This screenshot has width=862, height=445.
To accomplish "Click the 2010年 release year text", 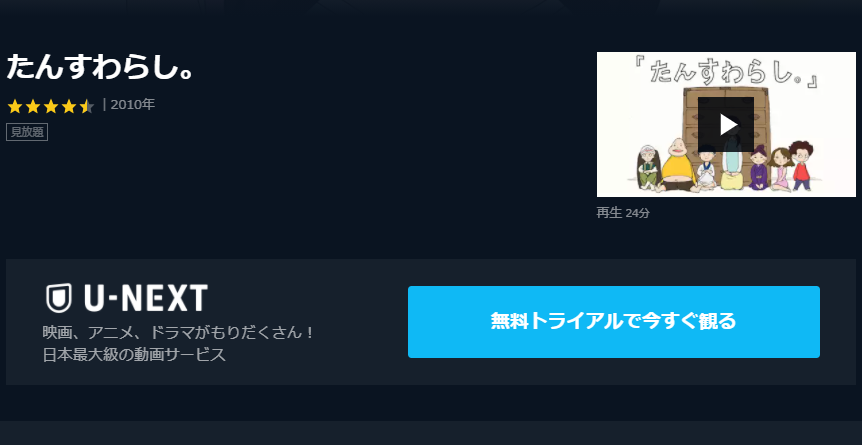I will (x=132, y=105).
